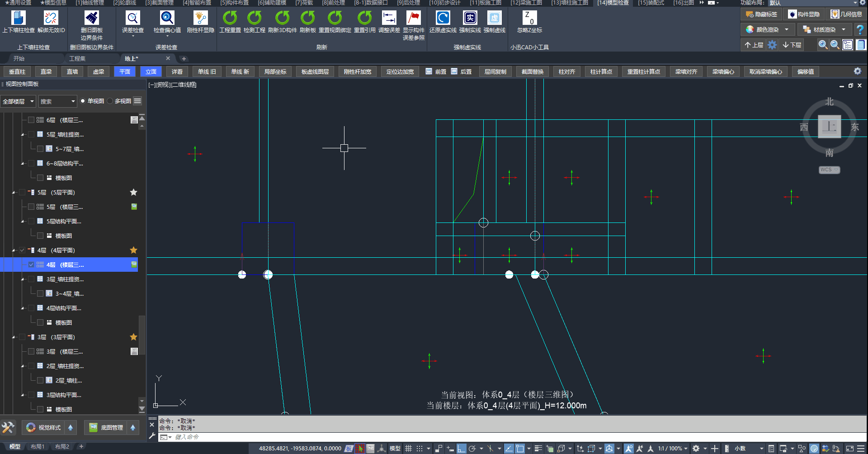
Task: Click the star icon on 5层 (5层平面)
Action: point(133,192)
